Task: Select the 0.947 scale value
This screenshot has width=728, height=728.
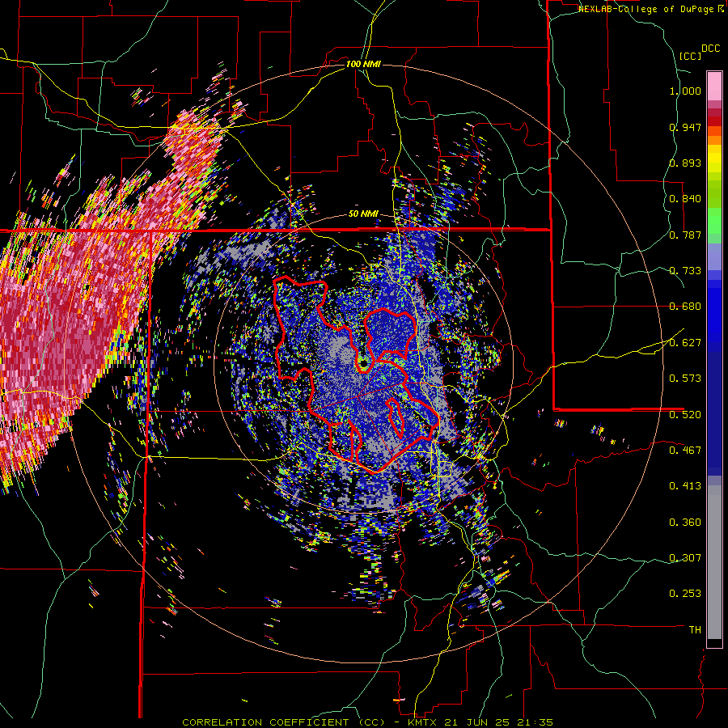Action: 685,127
